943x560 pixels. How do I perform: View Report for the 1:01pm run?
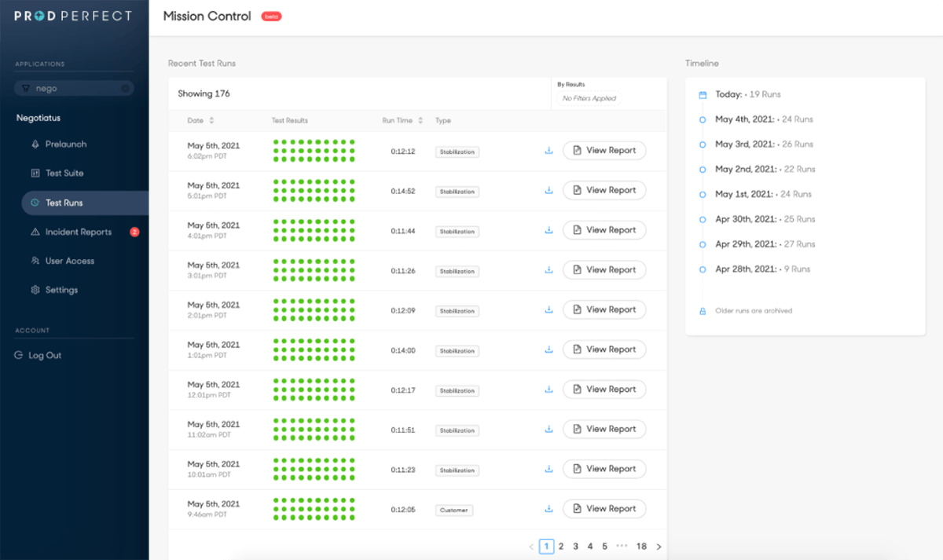click(604, 350)
